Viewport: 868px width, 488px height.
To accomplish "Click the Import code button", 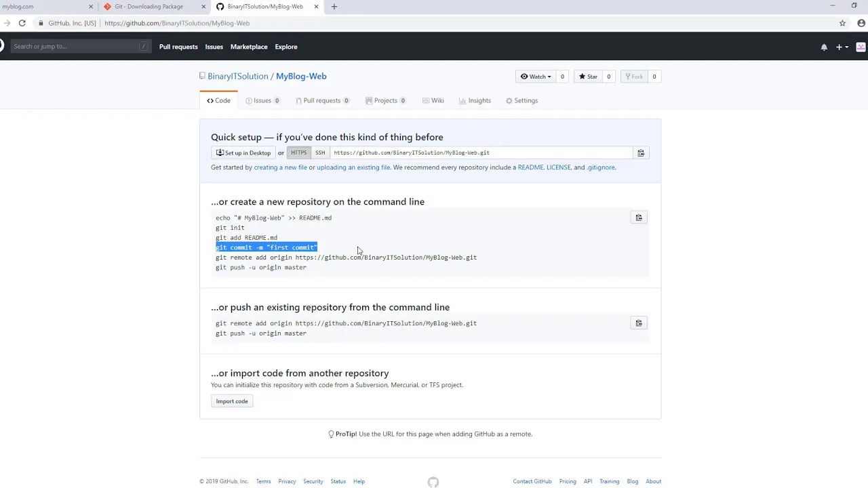I will click(232, 401).
